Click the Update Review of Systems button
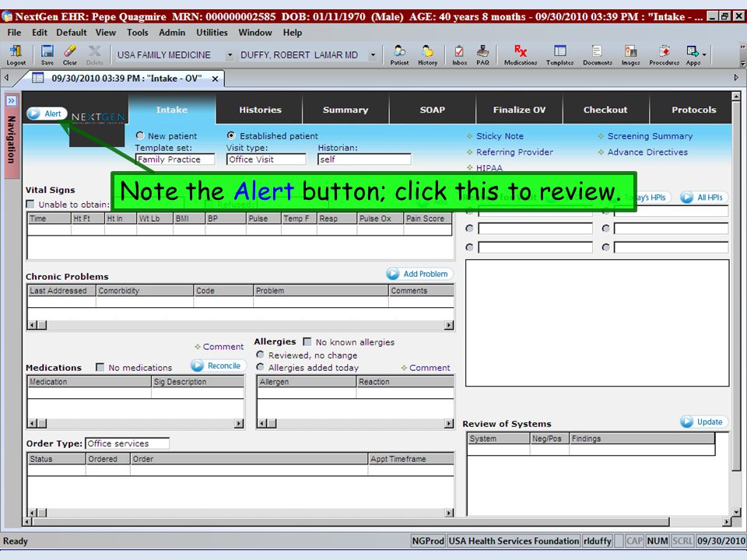 click(703, 422)
